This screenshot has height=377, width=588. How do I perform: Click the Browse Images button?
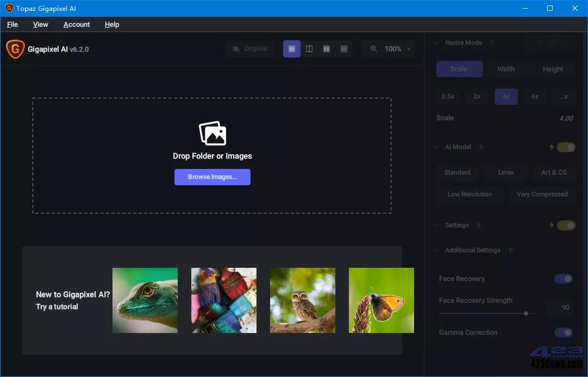(x=212, y=177)
